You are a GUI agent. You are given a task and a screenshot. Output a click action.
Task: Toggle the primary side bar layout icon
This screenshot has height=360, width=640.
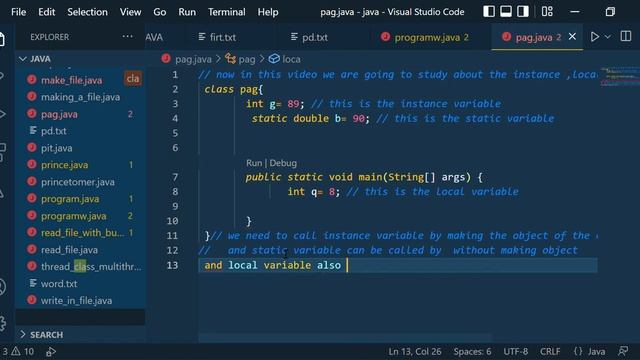(x=489, y=11)
